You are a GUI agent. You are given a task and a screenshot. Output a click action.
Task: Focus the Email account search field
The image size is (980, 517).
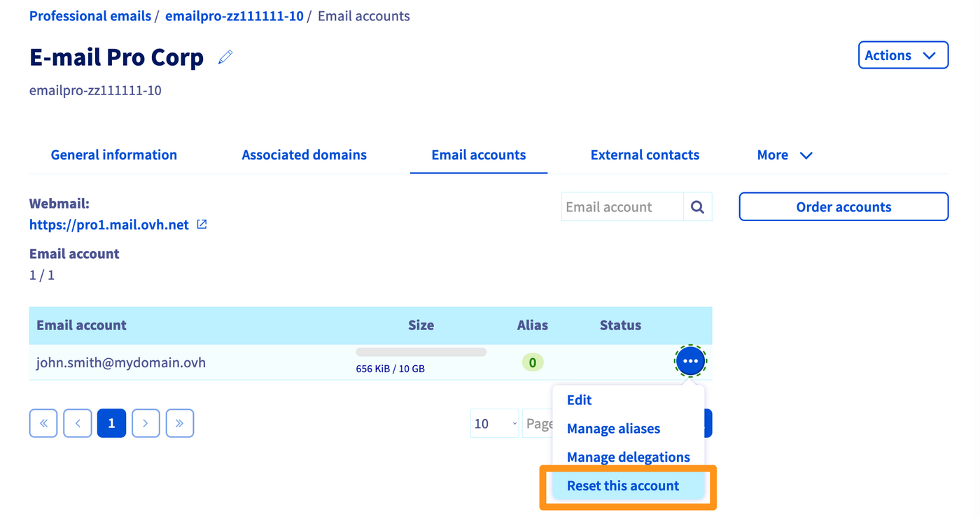coord(622,207)
